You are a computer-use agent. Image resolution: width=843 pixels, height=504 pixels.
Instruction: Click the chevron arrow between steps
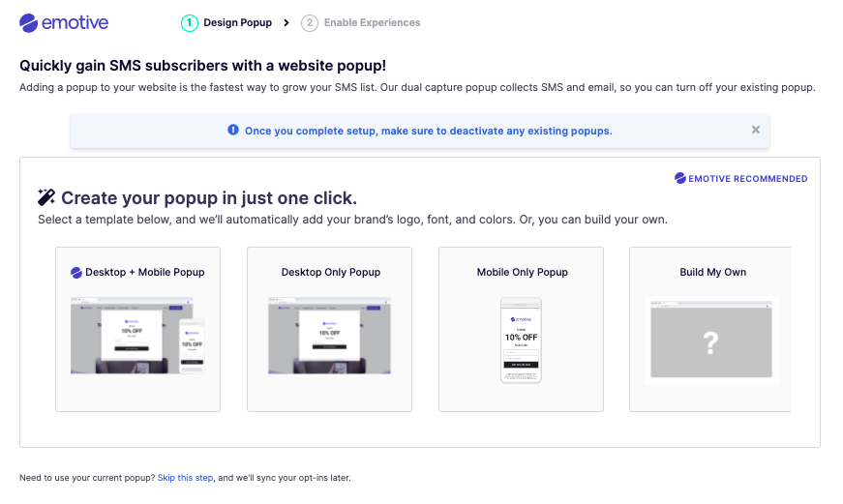pyautogui.click(x=286, y=23)
